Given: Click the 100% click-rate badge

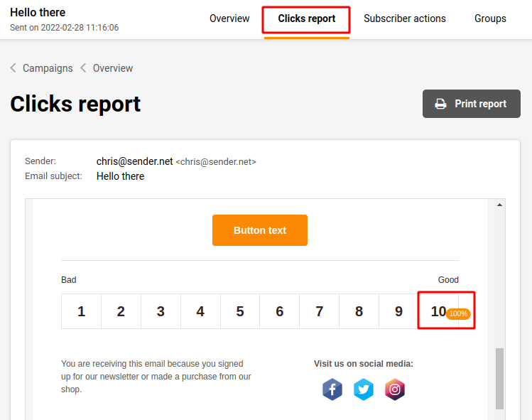Looking at the screenshot, I should (x=458, y=313).
